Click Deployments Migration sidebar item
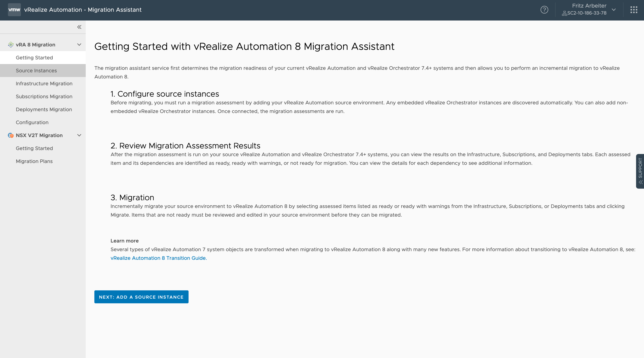 44,109
